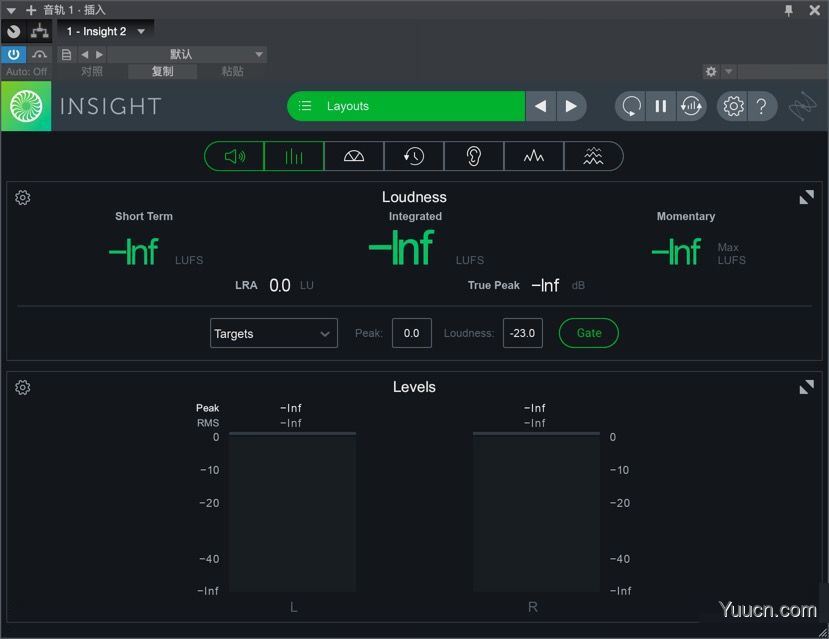Go to next layout with right arrow
Image resolution: width=829 pixels, height=639 pixels.
570,106
